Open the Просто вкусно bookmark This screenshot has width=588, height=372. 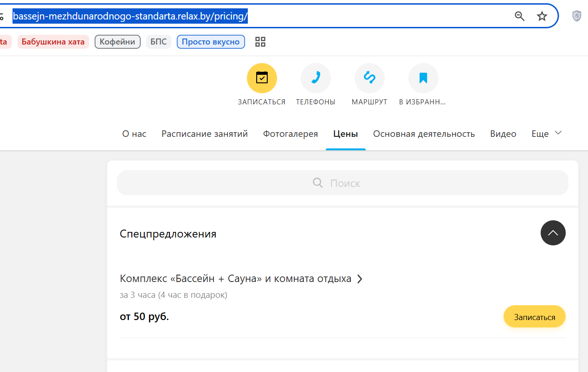211,42
